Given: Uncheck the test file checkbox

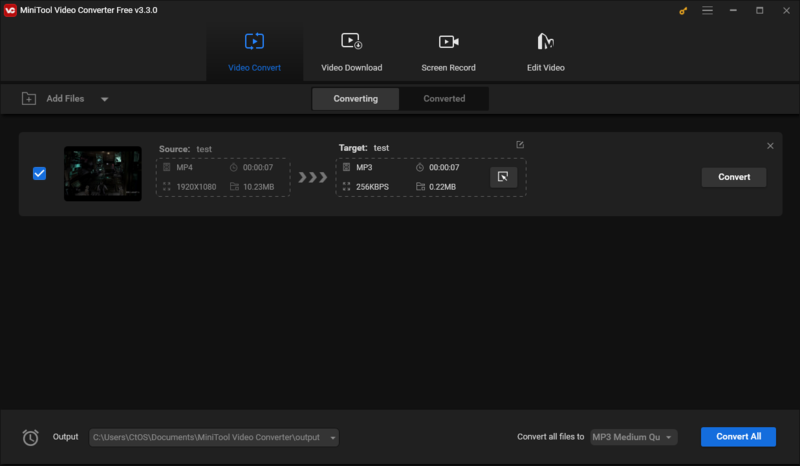Looking at the screenshot, I should pos(39,174).
